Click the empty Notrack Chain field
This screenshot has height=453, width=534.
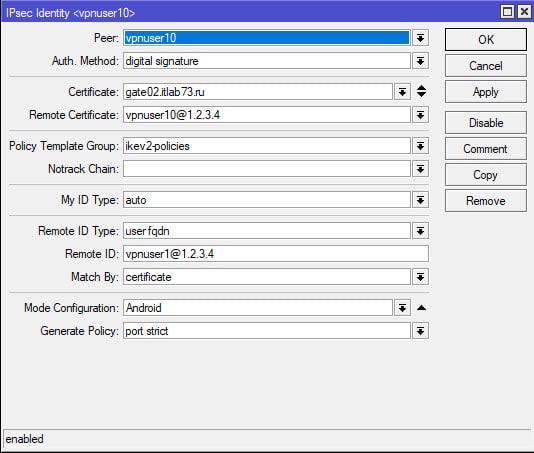point(267,169)
